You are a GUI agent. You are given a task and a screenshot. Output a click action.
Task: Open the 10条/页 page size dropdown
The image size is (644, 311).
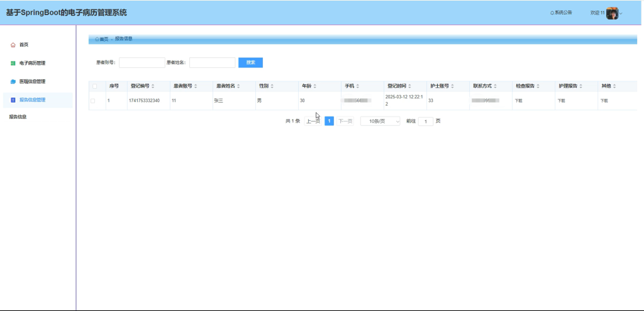click(380, 122)
